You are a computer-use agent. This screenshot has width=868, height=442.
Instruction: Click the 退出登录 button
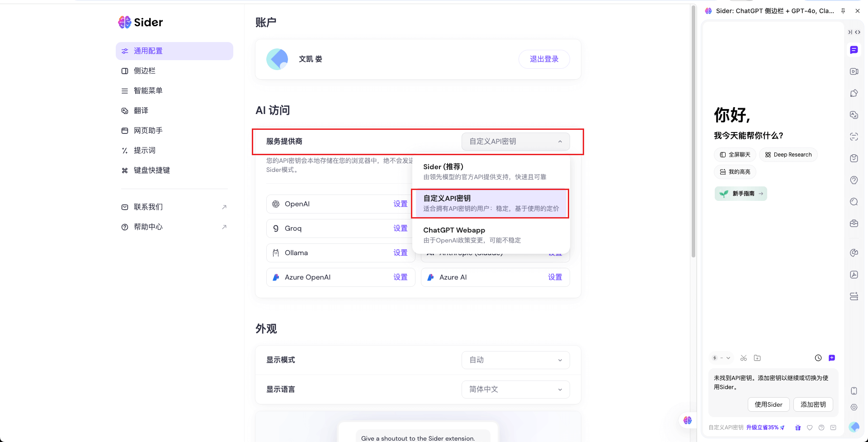click(x=544, y=59)
